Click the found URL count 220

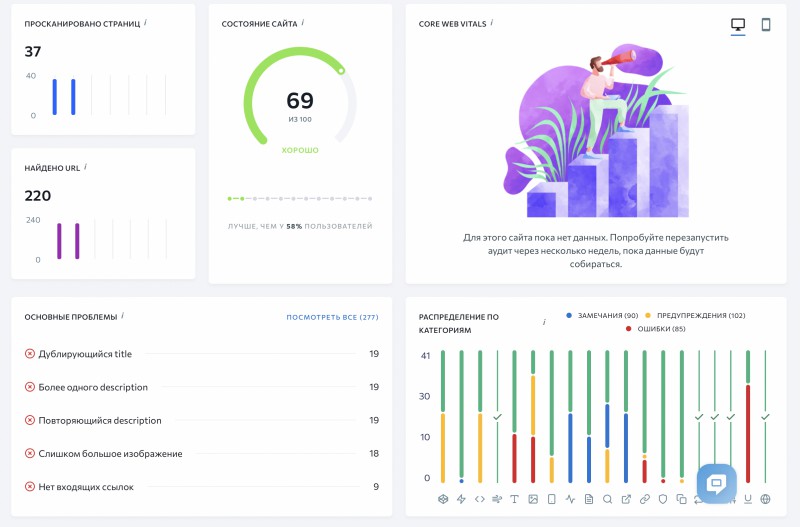38,195
